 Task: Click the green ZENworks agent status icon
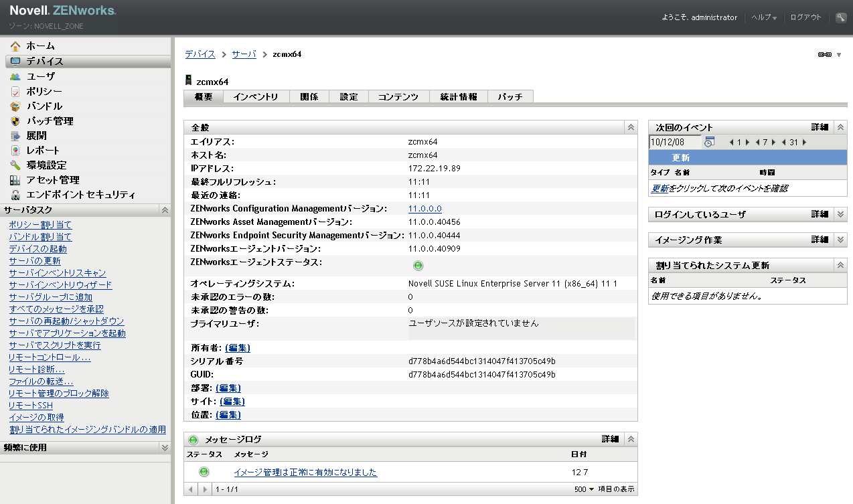(418, 266)
